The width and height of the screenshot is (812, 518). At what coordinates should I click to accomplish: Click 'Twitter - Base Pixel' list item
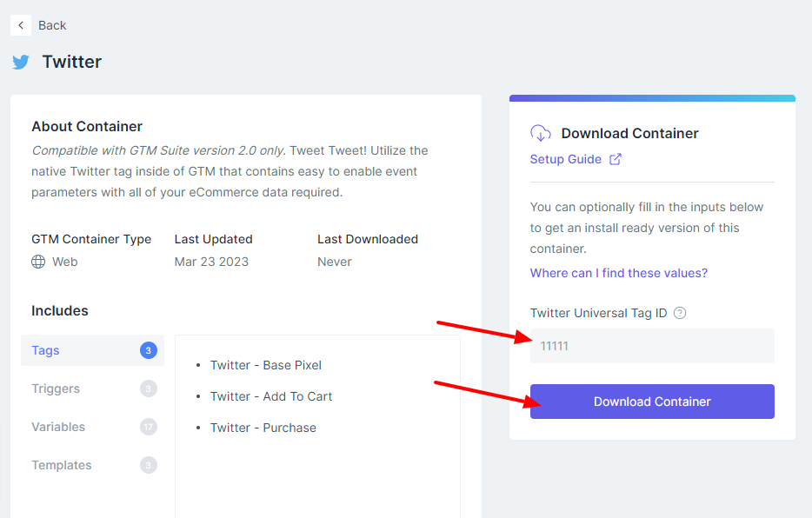tap(266, 365)
